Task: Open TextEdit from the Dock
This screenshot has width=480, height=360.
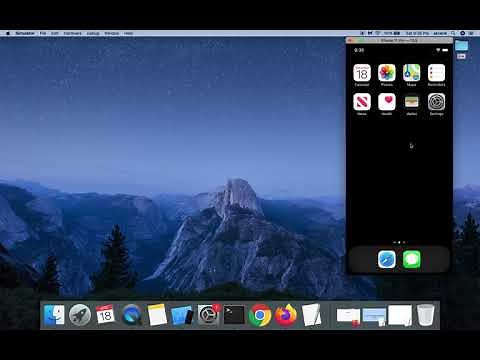Action: coord(311,315)
